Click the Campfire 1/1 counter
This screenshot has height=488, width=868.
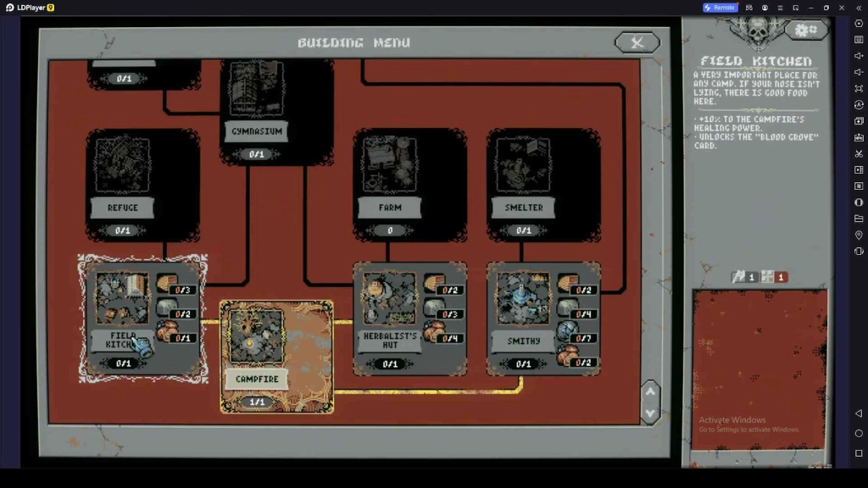(257, 402)
